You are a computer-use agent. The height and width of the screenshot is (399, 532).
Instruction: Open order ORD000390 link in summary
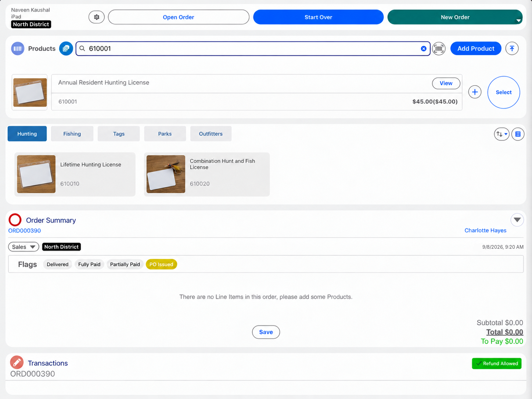pos(25,231)
